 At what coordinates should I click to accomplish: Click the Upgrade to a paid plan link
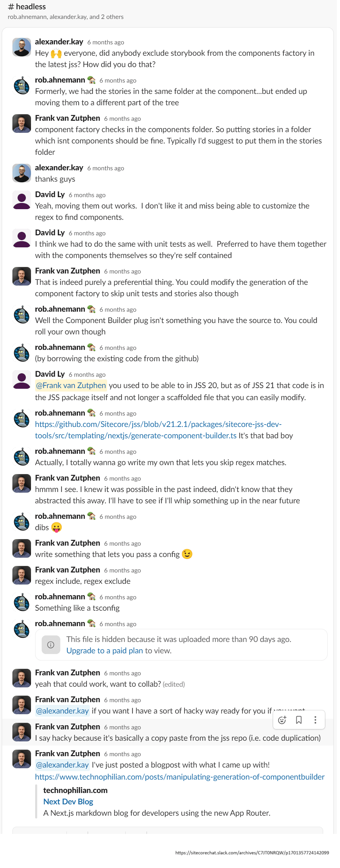click(104, 651)
